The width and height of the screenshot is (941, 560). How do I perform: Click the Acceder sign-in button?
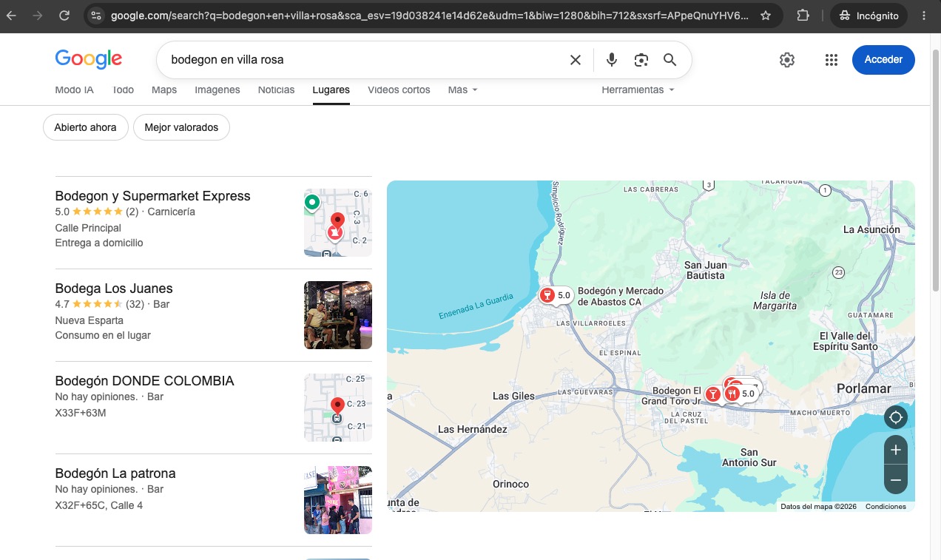(x=883, y=60)
